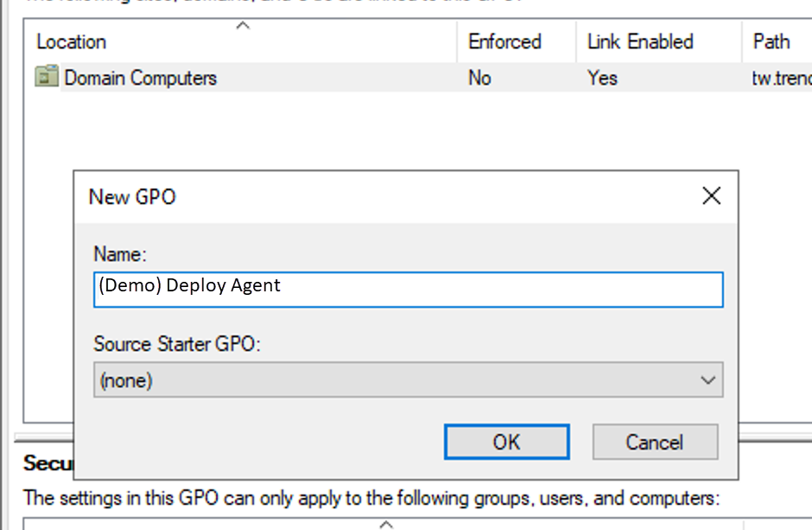The width and height of the screenshot is (812, 530).
Task: Sort links by the Location column header
Action: tap(72, 42)
